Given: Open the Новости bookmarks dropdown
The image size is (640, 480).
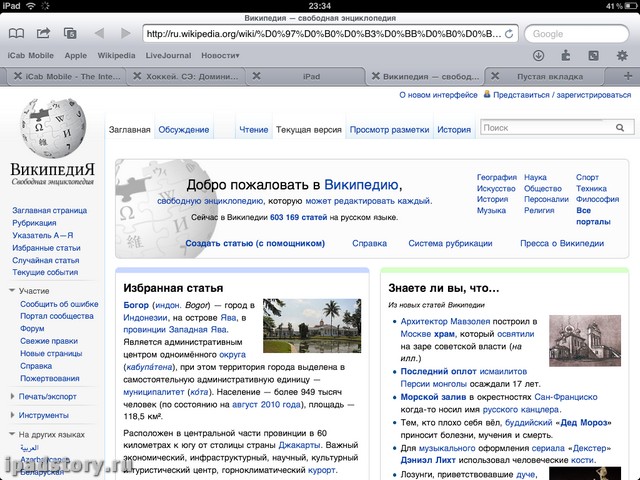Looking at the screenshot, I should pyautogui.click(x=220, y=56).
